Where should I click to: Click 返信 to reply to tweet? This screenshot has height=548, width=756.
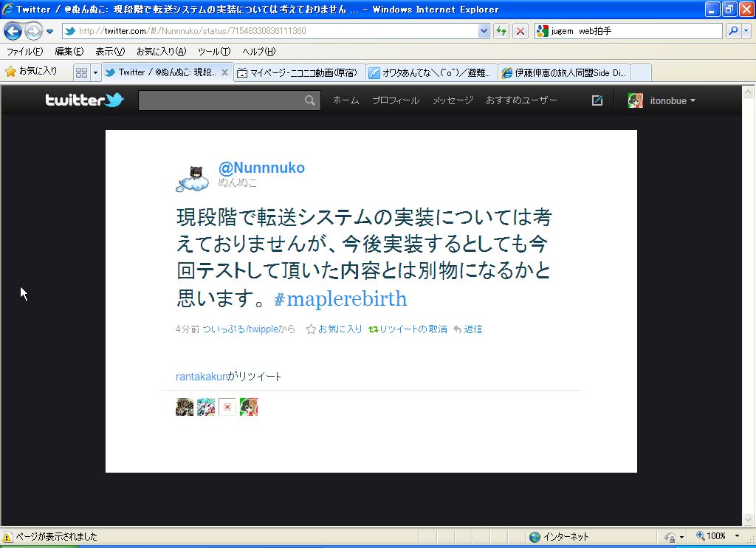pos(467,329)
